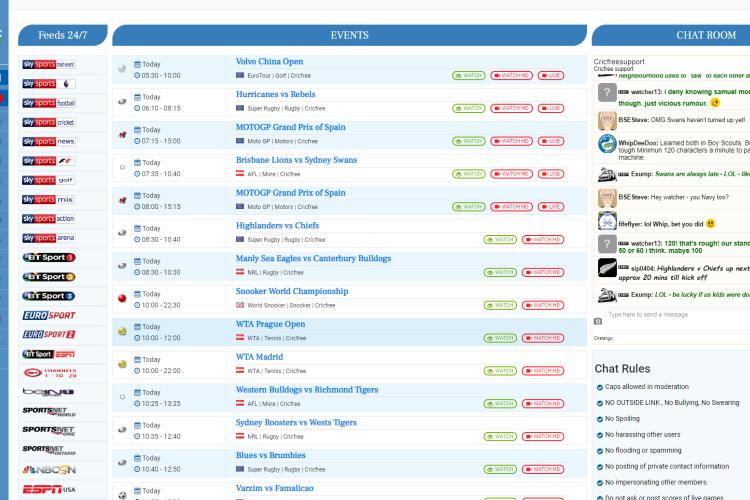Click WATCH for Volvo China Open

(469, 76)
